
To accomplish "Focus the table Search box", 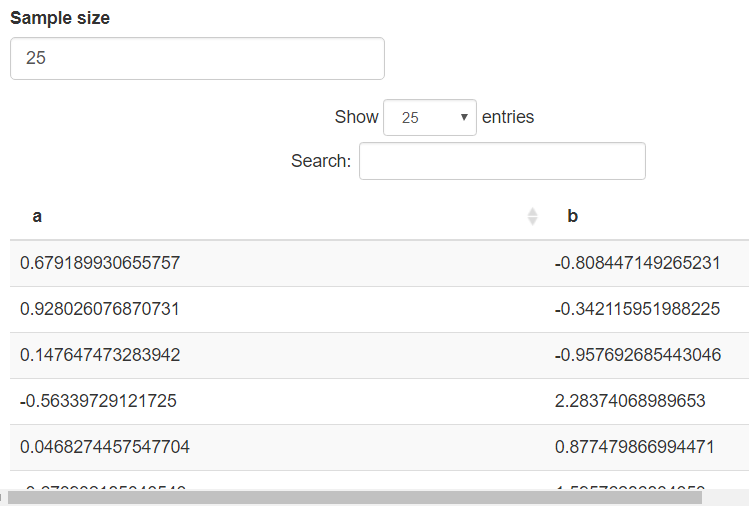I will tap(502, 161).
